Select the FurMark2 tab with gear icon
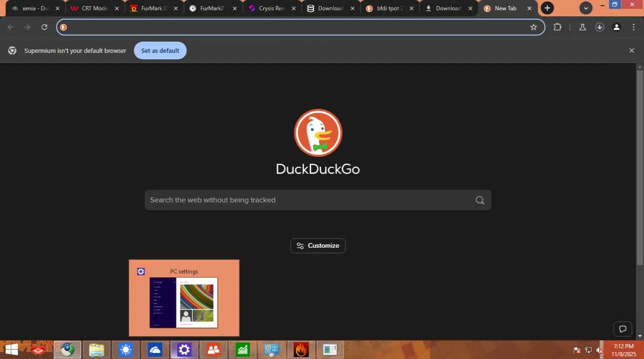 212,8
